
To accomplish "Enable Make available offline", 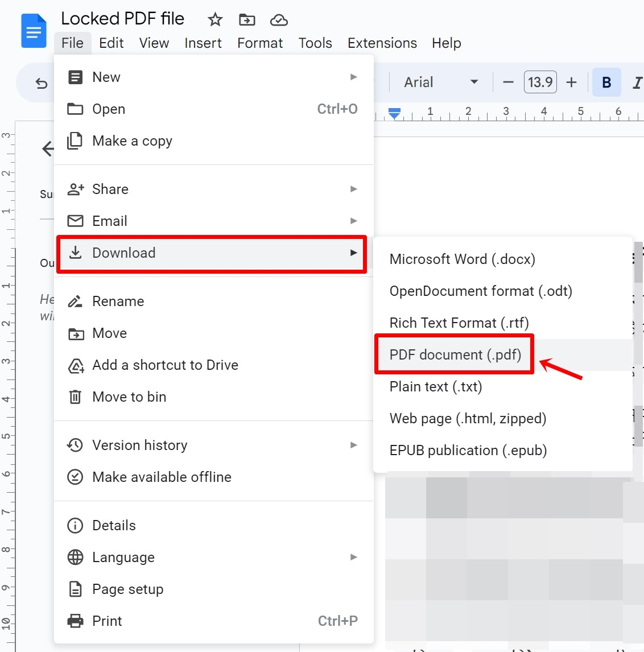I will [x=162, y=477].
